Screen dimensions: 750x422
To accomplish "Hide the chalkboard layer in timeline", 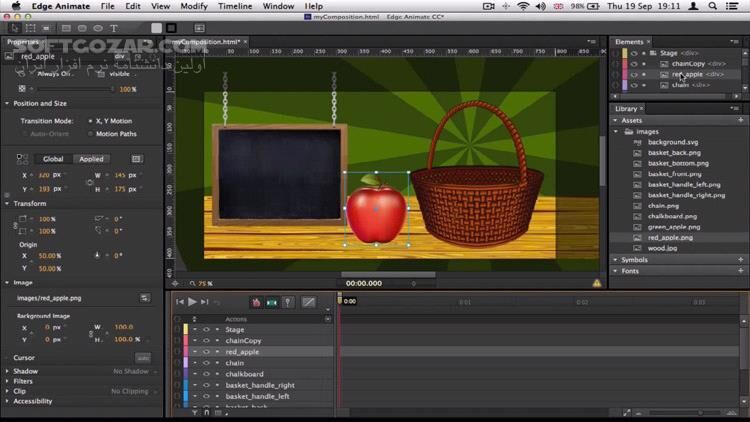I will click(x=206, y=374).
